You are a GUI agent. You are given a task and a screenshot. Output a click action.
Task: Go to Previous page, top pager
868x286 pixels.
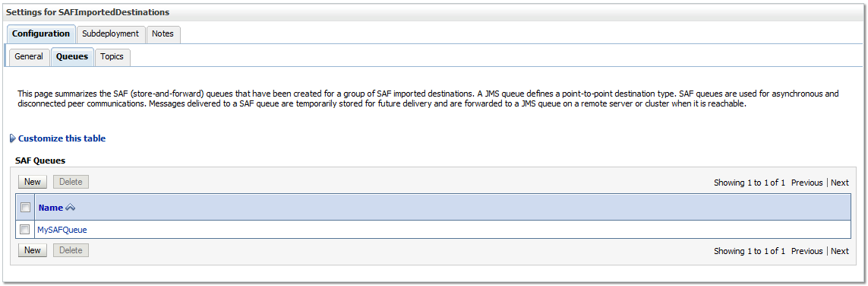[x=807, y=183]
